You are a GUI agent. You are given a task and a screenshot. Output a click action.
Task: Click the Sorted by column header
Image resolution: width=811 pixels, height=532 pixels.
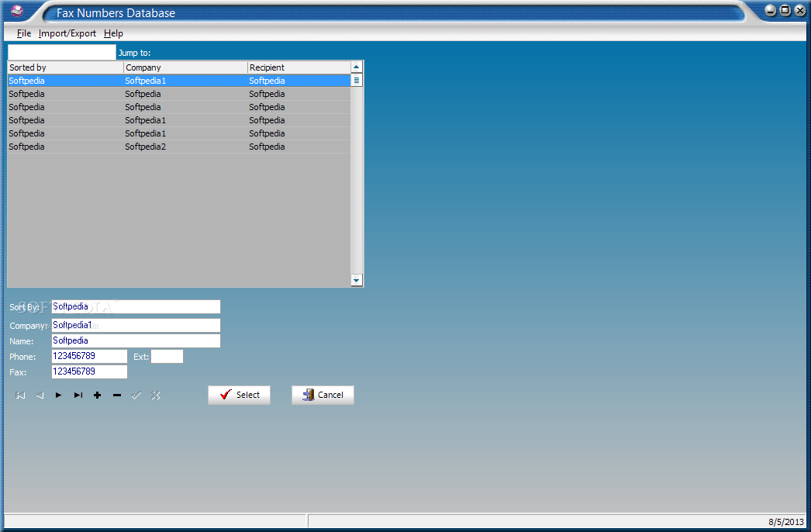click(65, 67)
